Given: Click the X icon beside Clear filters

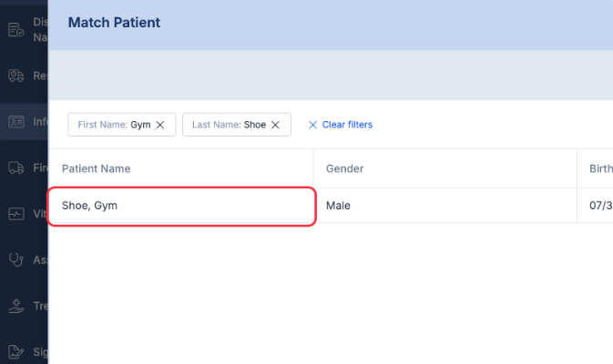Looking at the screenshot, I should coord(313,125).
